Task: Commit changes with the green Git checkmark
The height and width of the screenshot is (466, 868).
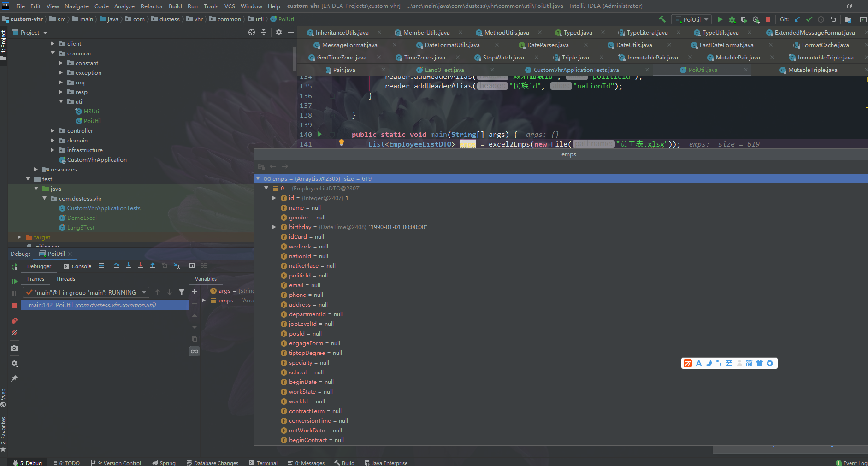Action: pyautogui.click(x=809, y=19)
